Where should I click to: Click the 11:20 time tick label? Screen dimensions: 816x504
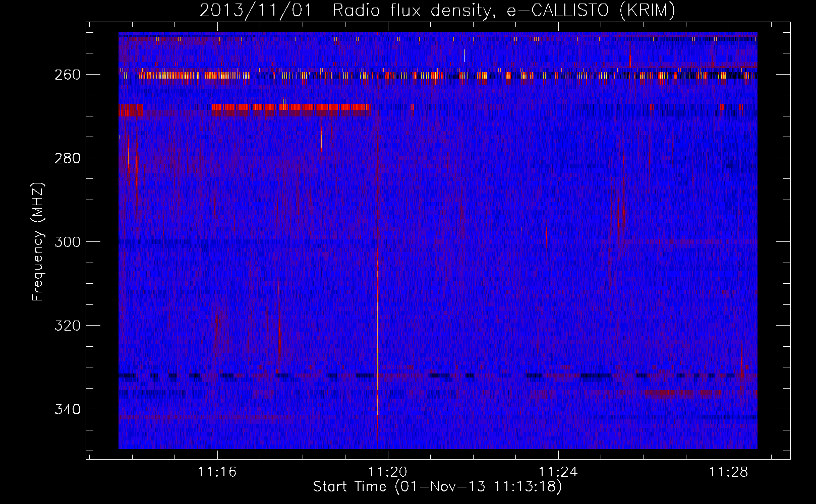click(x=388, y=472)
